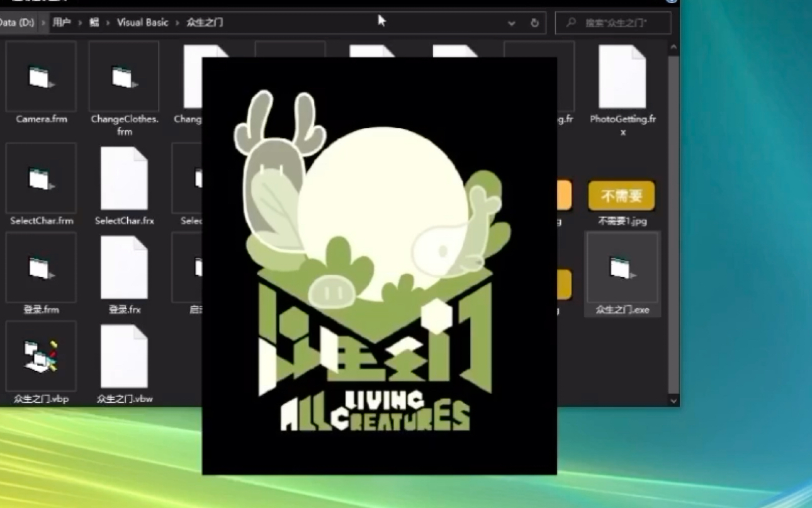This screenshot has height=508, width=812.
Task: Go to the 用户 breadcrumb folder
Action: (62, 23)
